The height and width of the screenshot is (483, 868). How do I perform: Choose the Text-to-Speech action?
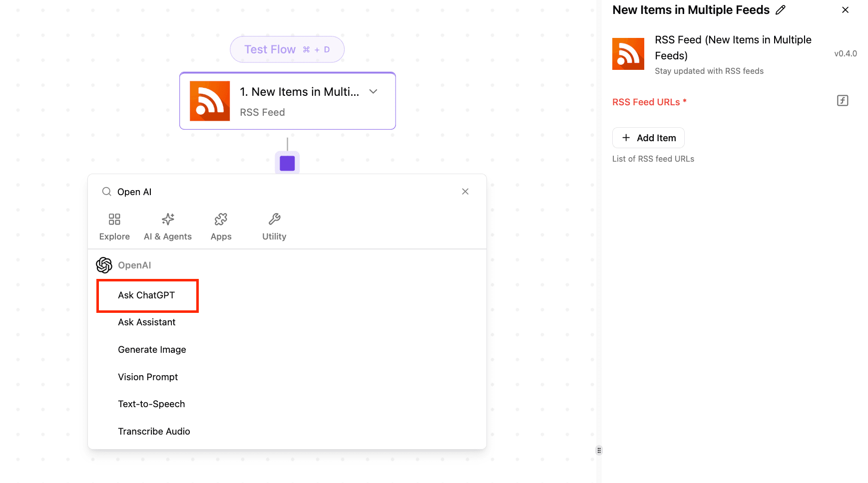click(151, 404)
